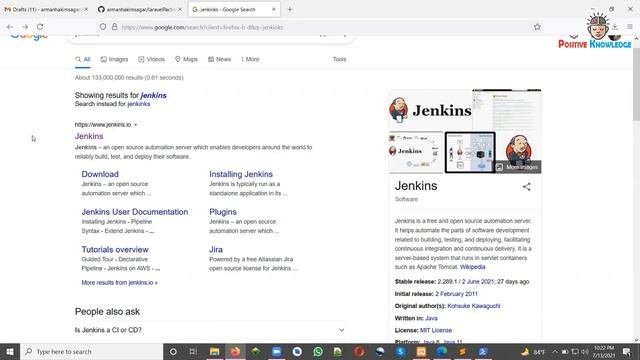
Task: Show hidden system tray icons
Action: 555,351
